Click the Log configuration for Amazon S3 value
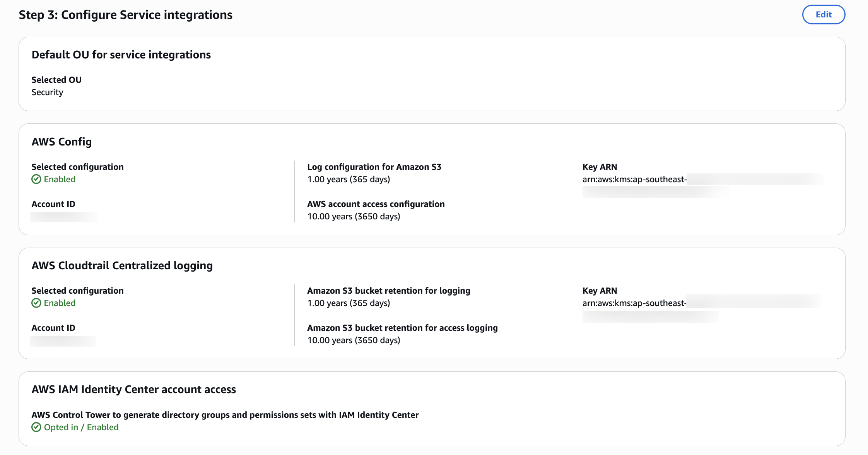 pos(348,179)
